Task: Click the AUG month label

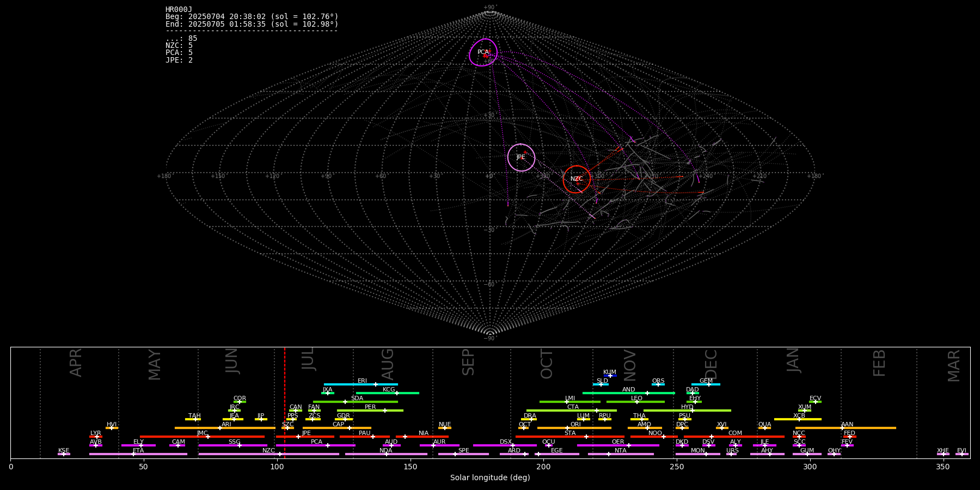Action: tap(388, 364)
